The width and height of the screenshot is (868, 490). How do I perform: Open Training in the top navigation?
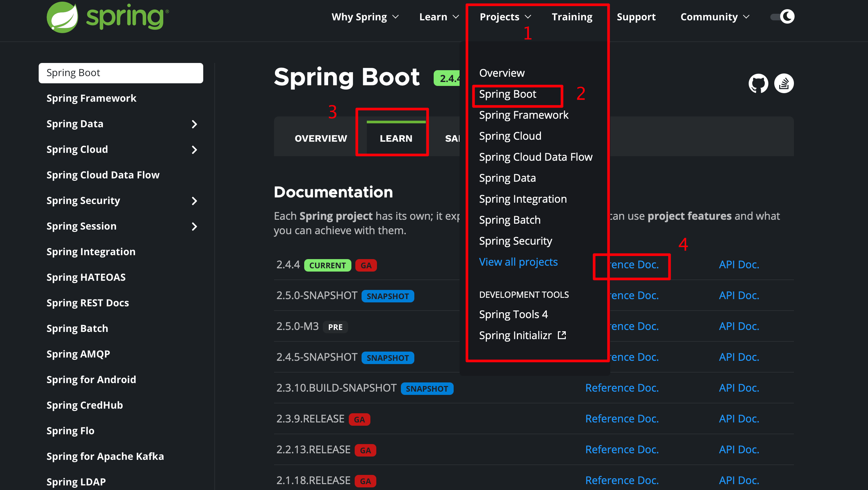pyautogui.click(x=572, y=17)
